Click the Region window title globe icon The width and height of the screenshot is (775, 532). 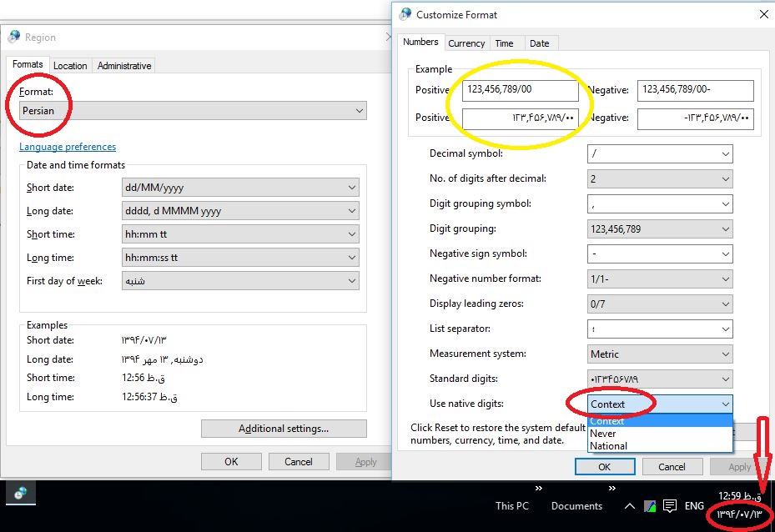[x=14, y=37]
